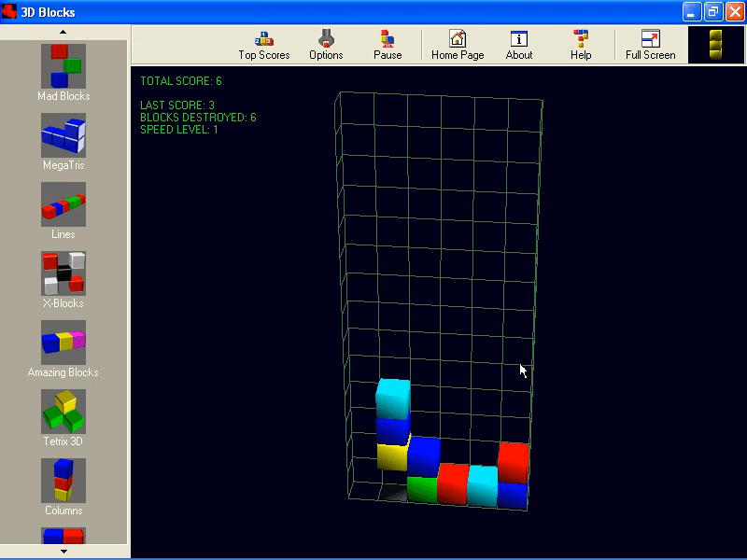
Task: Start the Amazing Blocks game
Action: click(63, 343)
